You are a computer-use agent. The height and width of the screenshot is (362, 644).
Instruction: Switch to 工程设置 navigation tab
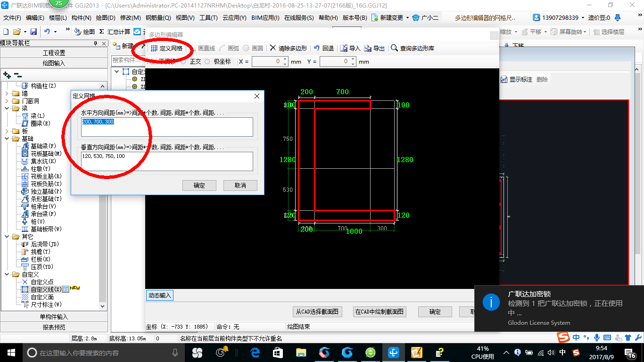[54, 53]
